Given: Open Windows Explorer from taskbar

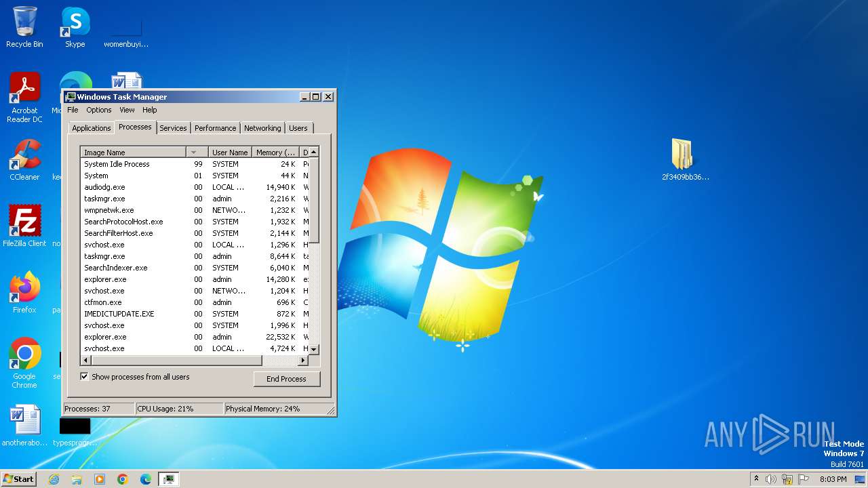Looking at the screenshot, I should pos(77,479).
